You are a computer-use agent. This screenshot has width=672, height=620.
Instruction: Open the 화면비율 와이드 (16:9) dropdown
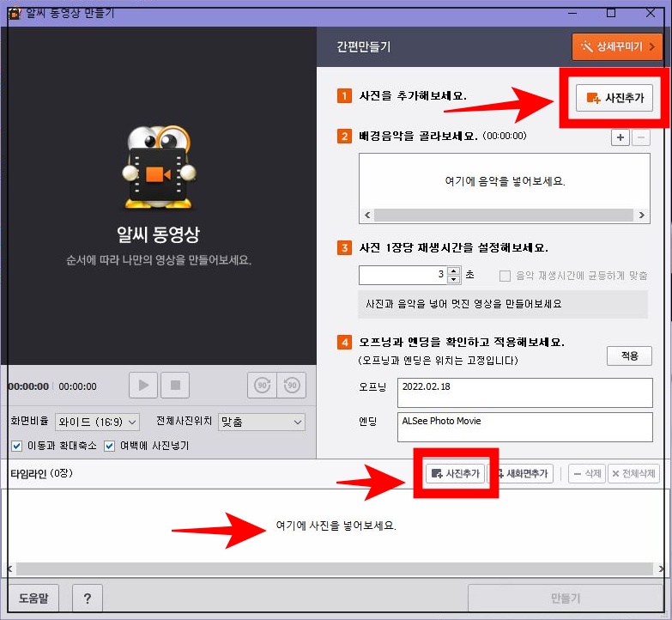97,422
